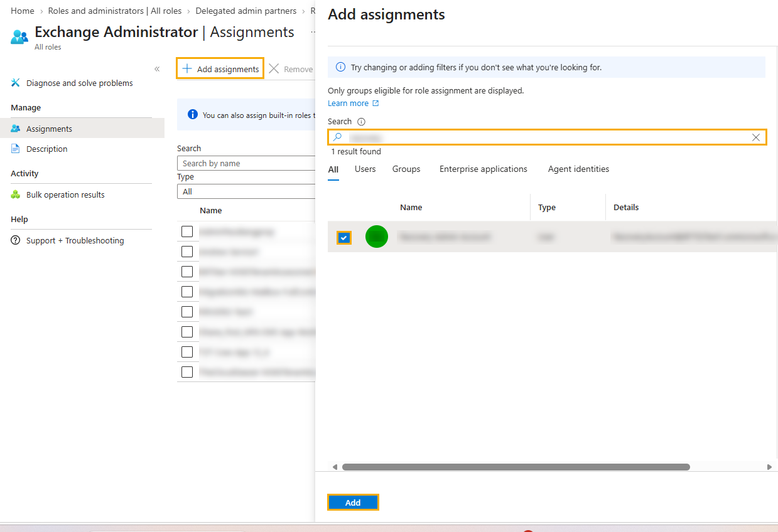The height and width of the screenshot is (532, 778).
Task: Tick the fifth assignment row checkbox
Action: [186, 312]
